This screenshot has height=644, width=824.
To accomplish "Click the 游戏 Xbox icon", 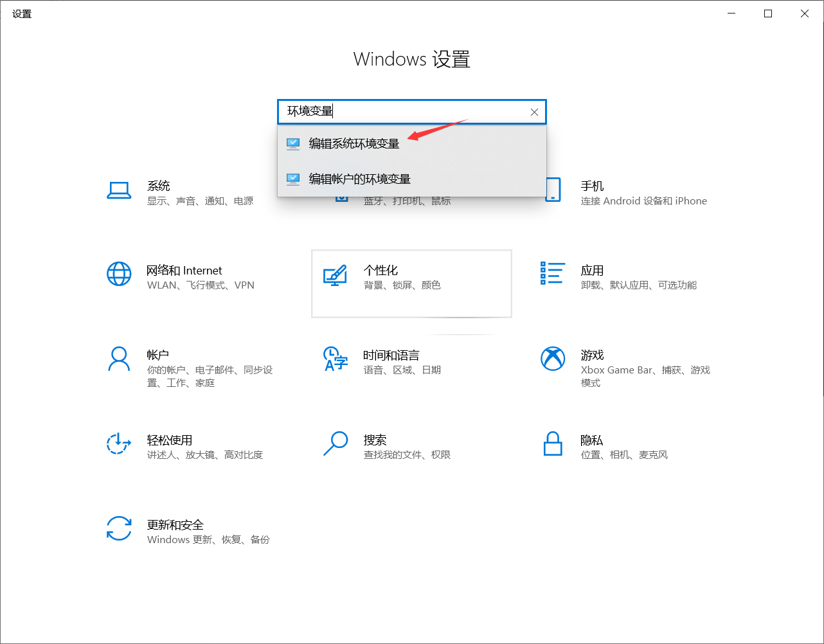I will (x=553, y=359).
